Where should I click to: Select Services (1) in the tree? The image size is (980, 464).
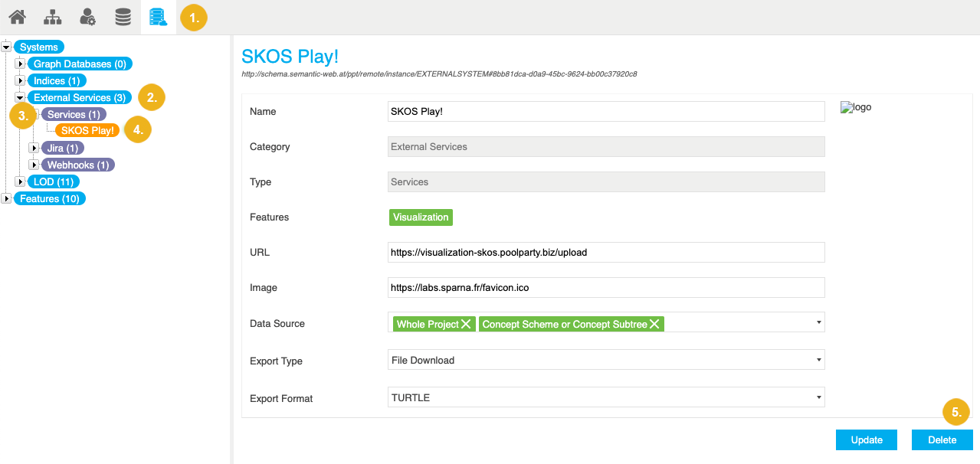click(x=74, y=115)
